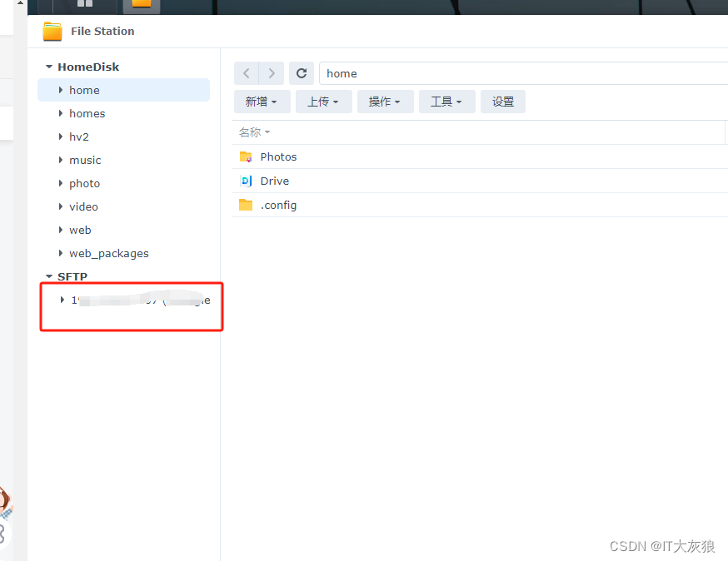Expand the video folder arrow
Viewport: 728px width, 561px height.
pyautogui.click(x=60, y=206)
